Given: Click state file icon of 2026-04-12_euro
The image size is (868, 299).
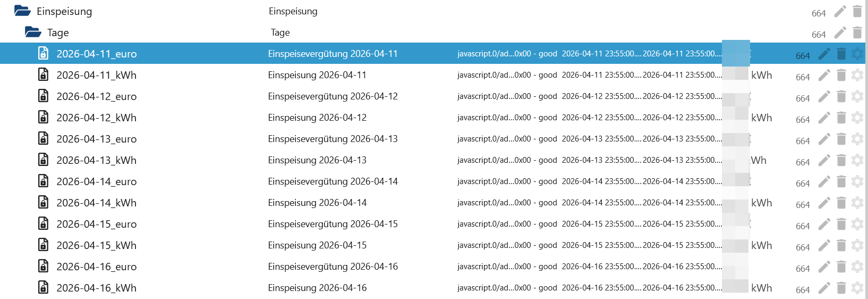Looking at the screenshot, I should coord(43,96).
